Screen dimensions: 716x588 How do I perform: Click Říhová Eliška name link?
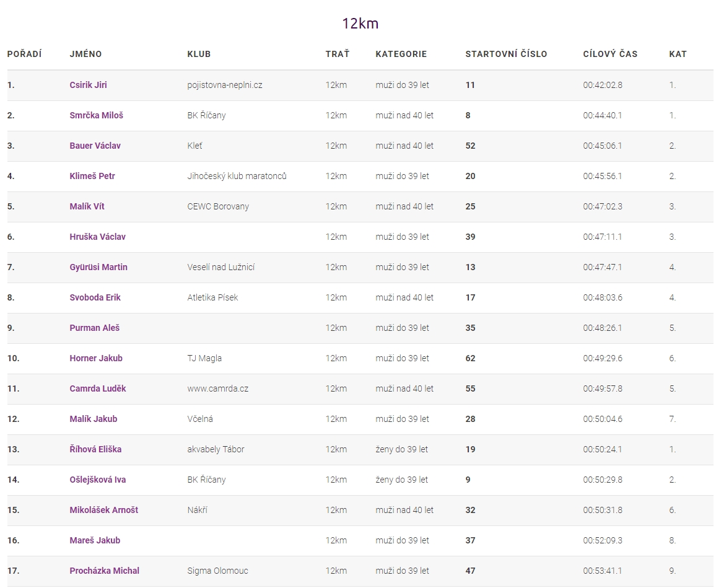pyautogui.click(x=95, y=449)
